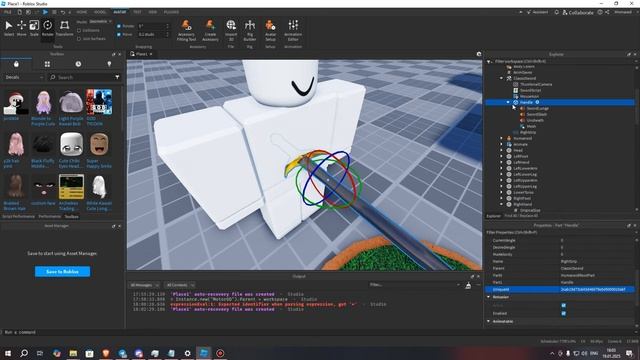Open the PLUGINS ribbon tab
The image size is (640, 360).
coord(171,12)
